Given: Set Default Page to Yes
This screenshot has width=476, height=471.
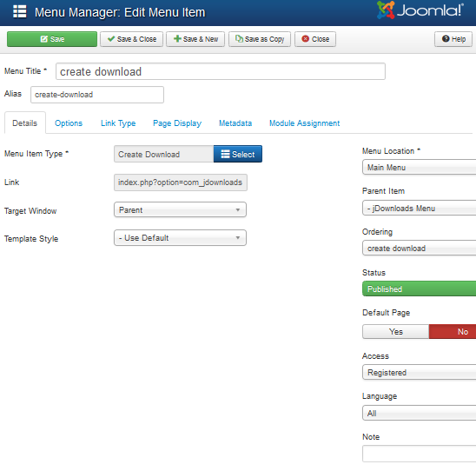Looking at the screenshot, I should pos(395,332).
